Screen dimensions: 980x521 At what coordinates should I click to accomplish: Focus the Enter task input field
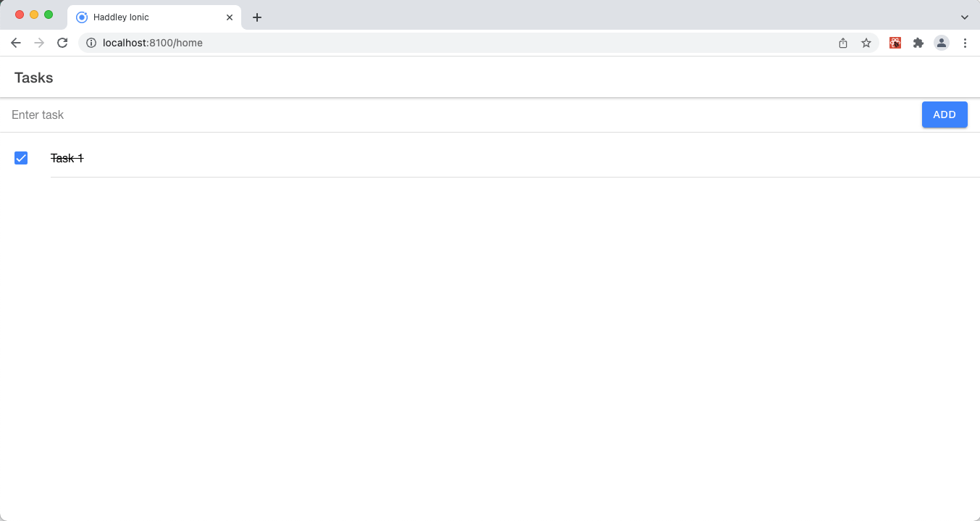(x=461, y=115)
